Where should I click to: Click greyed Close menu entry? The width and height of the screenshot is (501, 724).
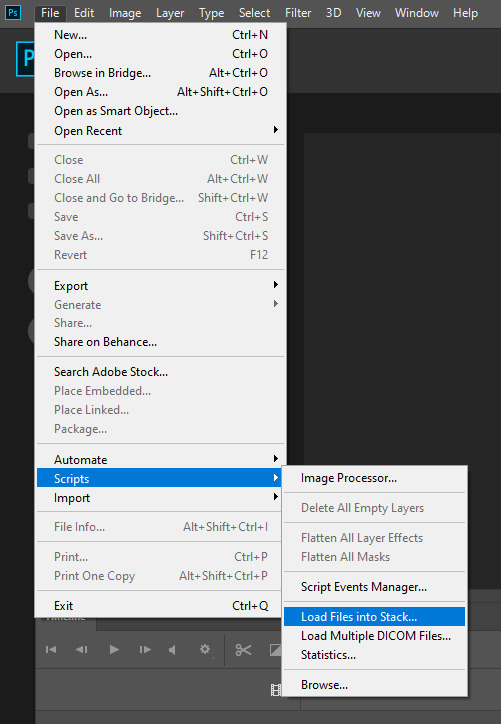[x=160, y=160]
